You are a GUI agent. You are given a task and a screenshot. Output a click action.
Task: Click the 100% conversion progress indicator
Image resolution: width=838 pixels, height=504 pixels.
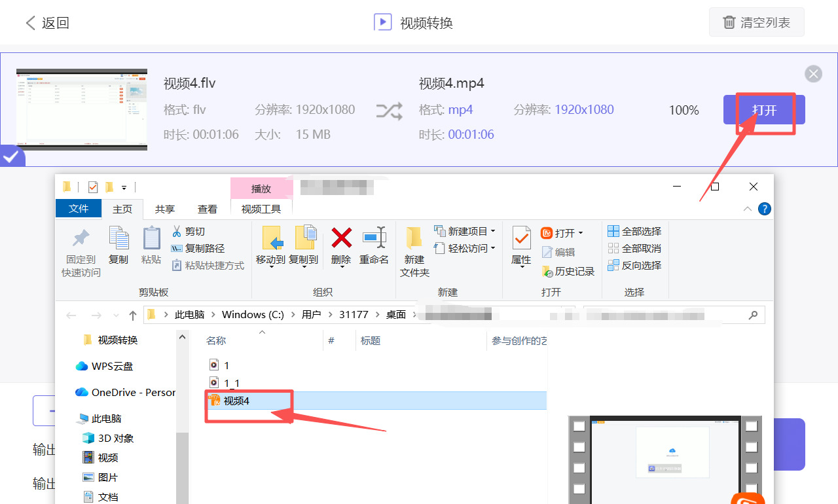click(683, 111)
